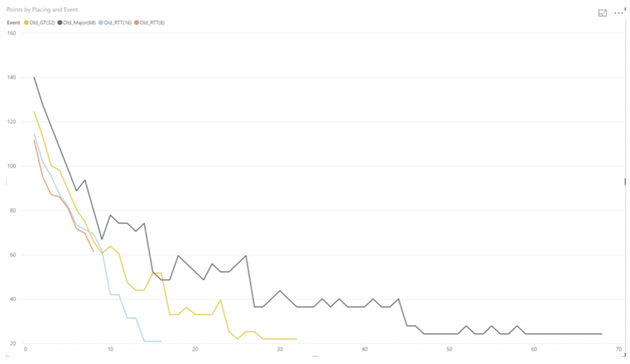This screenshot has height=364, width=630.
Task: Click the end of the yellow Old_GT(32) line
Action: 296,339
